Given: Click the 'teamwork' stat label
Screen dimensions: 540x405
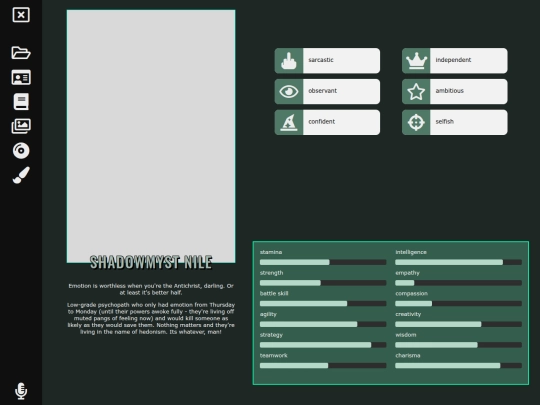Looking at the screenshot, I should pyautogui.click(x=273, y=355).
